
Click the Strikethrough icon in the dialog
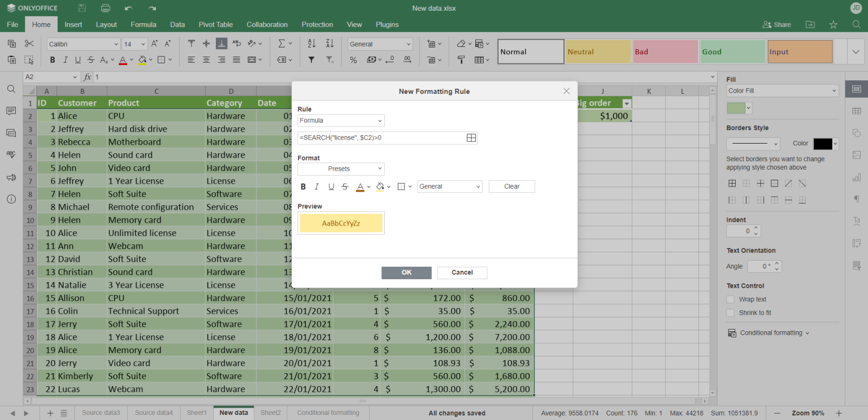tap(345, 187)
